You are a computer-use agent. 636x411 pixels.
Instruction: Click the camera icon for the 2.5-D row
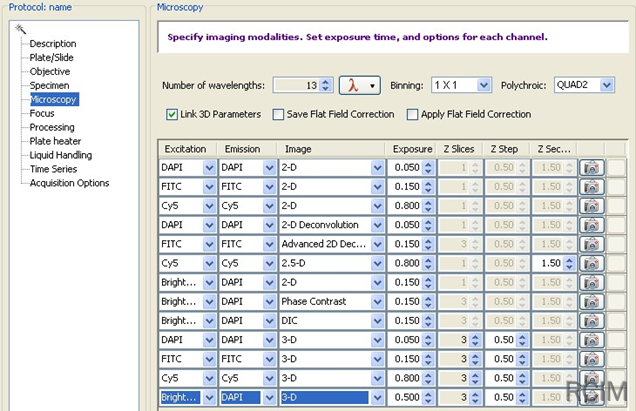pyautogui.click(x=591, y=263)
